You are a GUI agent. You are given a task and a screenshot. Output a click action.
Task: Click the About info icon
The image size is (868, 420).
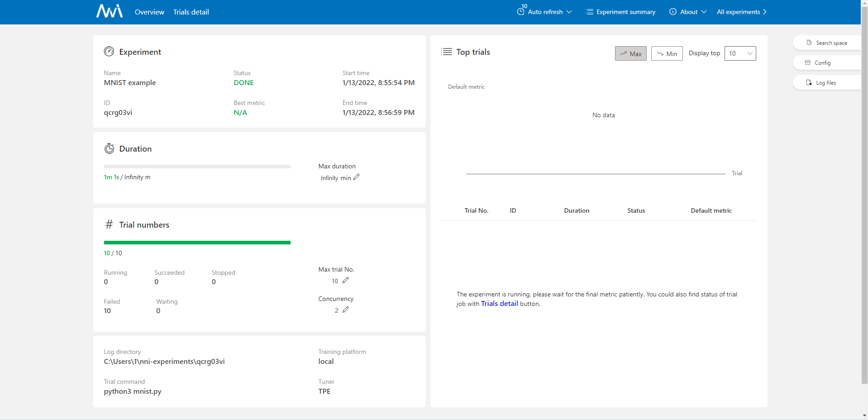pyautogui.click(x=673, y=12)
